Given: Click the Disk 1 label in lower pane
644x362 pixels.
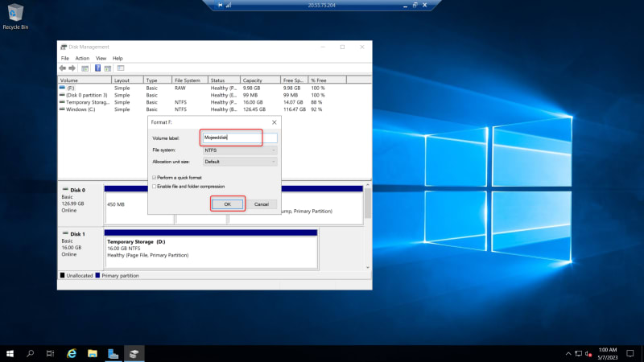Looking at the screenshot, I should pos(77,234).
